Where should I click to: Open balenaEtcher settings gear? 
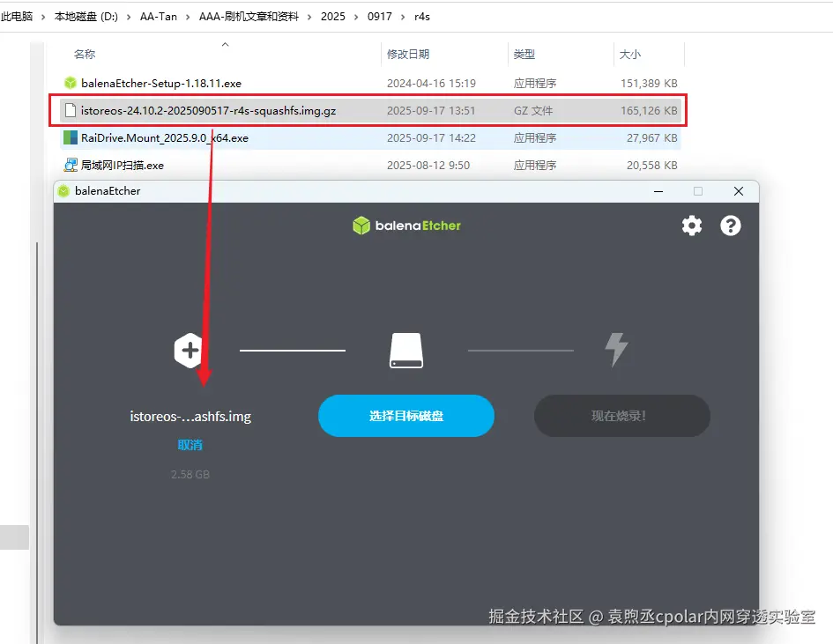tap(692, 226)
